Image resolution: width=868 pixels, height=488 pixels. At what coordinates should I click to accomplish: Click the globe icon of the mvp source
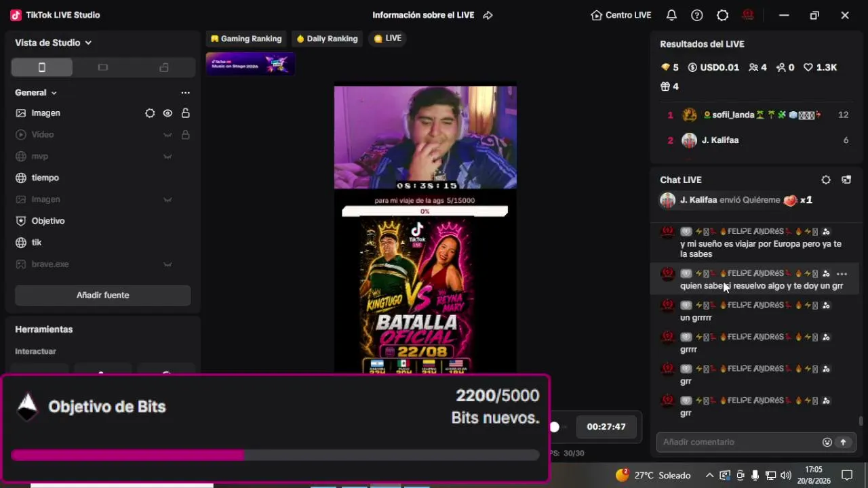click(21, 157)
